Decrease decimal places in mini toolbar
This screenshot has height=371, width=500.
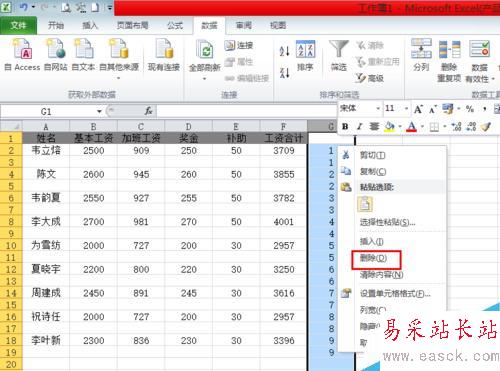(x=471, y=127)
